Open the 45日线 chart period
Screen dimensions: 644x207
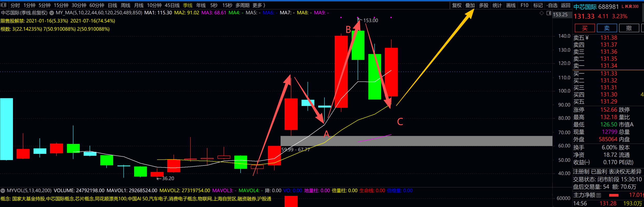(172, 5)
